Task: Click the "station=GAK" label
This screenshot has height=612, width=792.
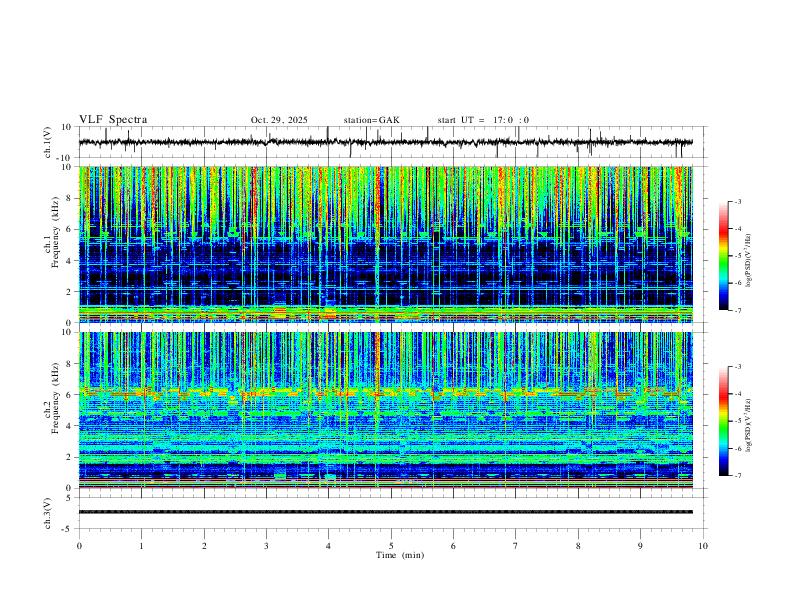Action: 371,120
